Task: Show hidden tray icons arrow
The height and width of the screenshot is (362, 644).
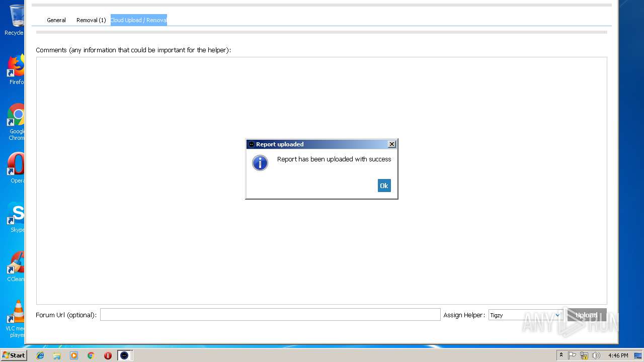Action: [x=561, y=355]
